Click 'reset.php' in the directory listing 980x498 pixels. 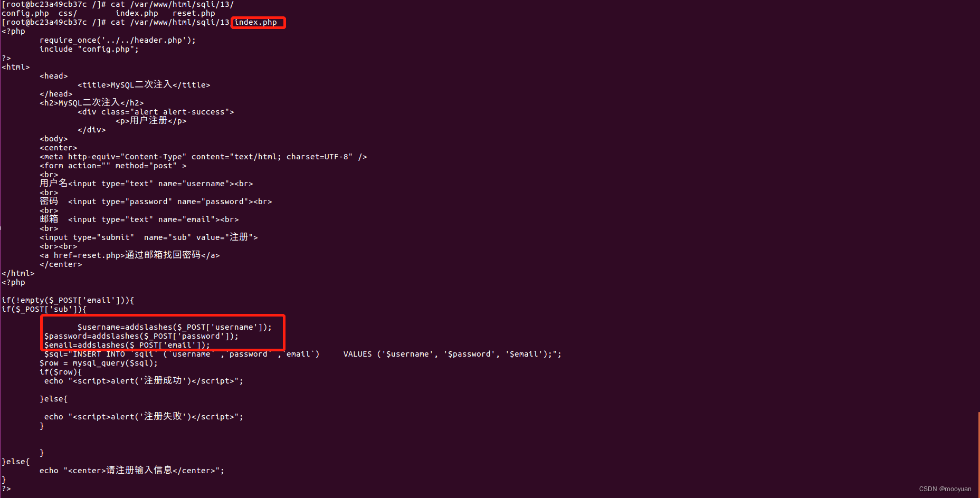point(194,13)
